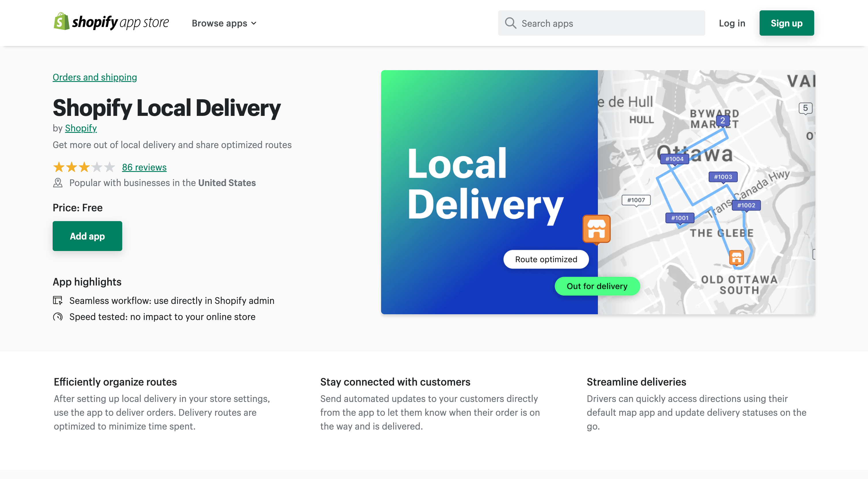Open the Orders and shipping category link
Viewport: 868px width, 479px height.
[95, 77]
